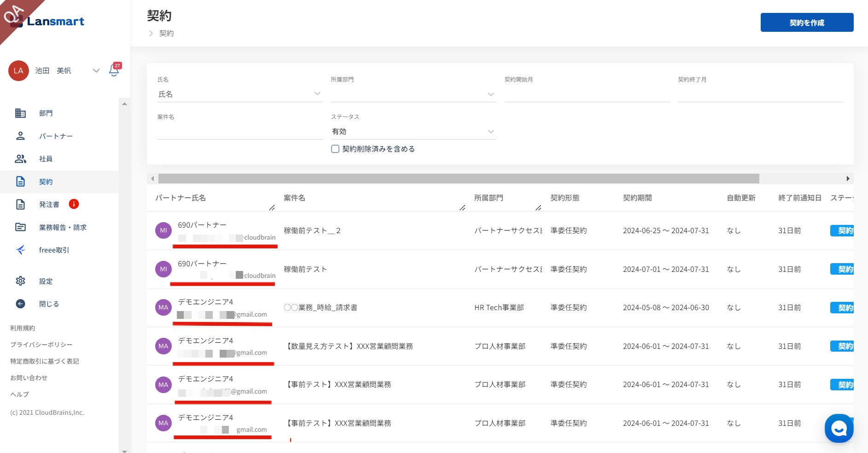Click 閉じる to collapse the sidebar
This screenshot has width=868, height=453.
point(49,304)
